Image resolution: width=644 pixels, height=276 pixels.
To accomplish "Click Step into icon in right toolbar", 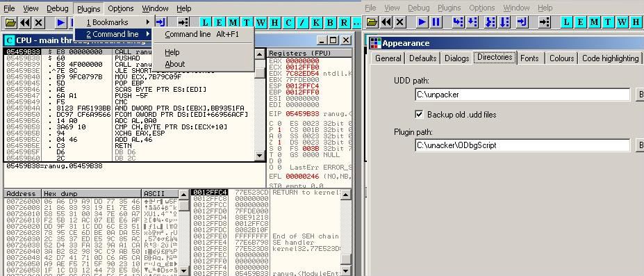I will (x=459, y=22).
